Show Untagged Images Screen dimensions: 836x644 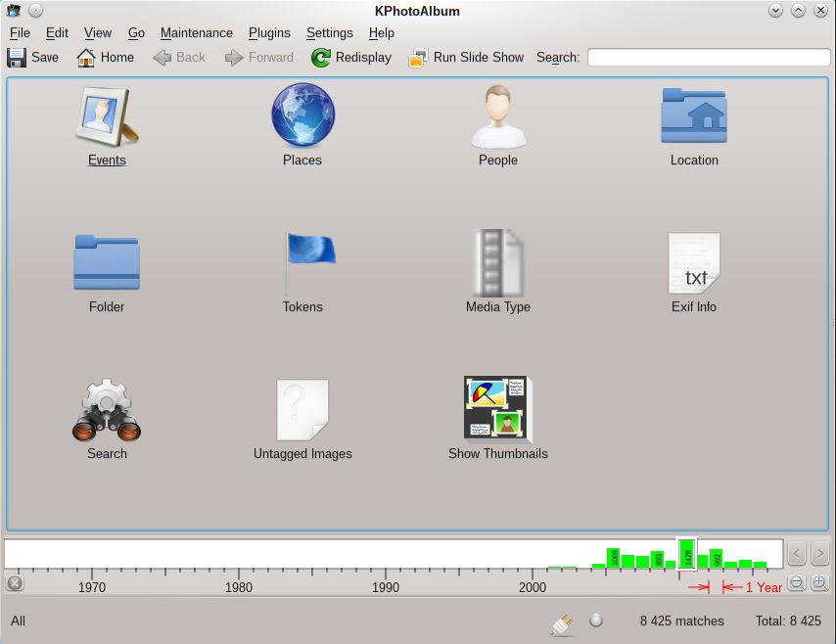302,420
